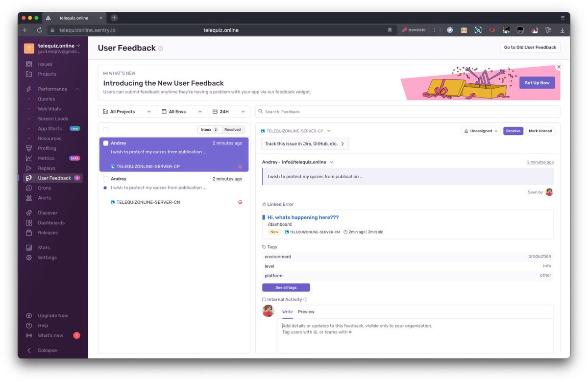Collapse the Performance menu group
The height and width of the screenshot is (382, 588).
tap(77, 89)
